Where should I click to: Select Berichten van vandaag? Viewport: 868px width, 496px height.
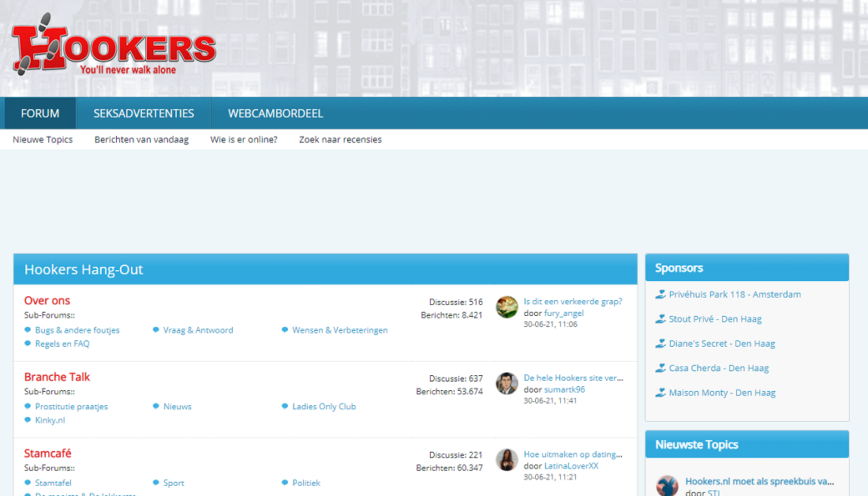(x=142, y=140)
